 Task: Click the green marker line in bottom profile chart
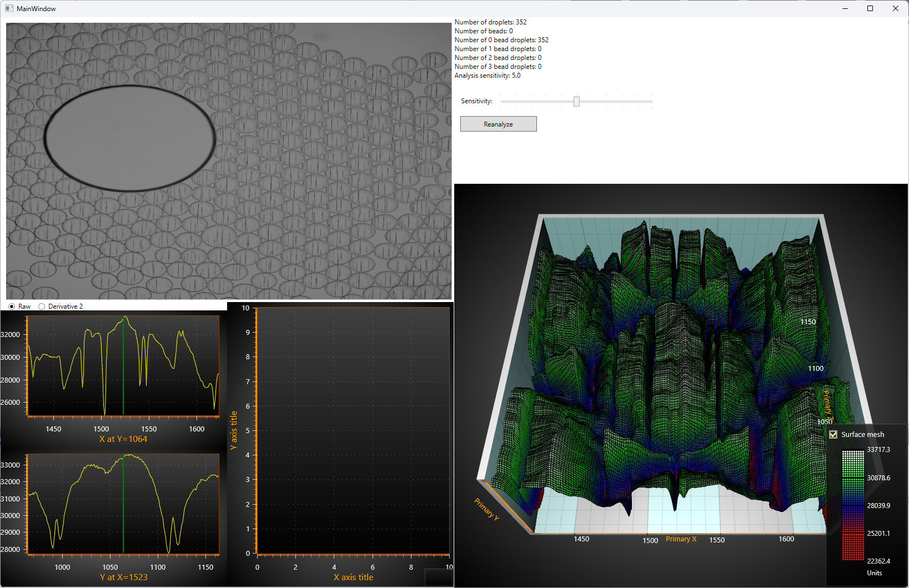[123, 504]
